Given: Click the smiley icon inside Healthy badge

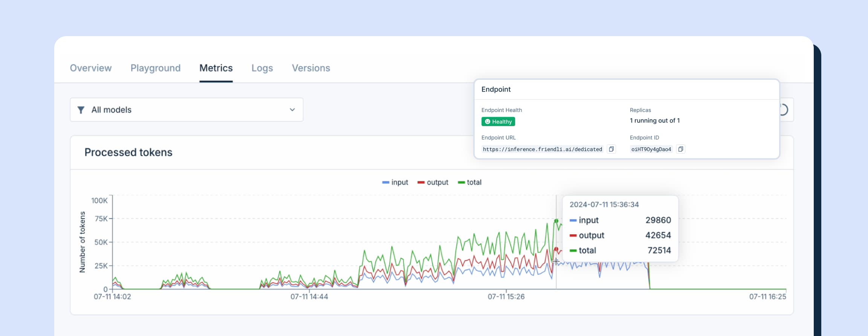Looking at the screenshot, I should click(487, 122).
